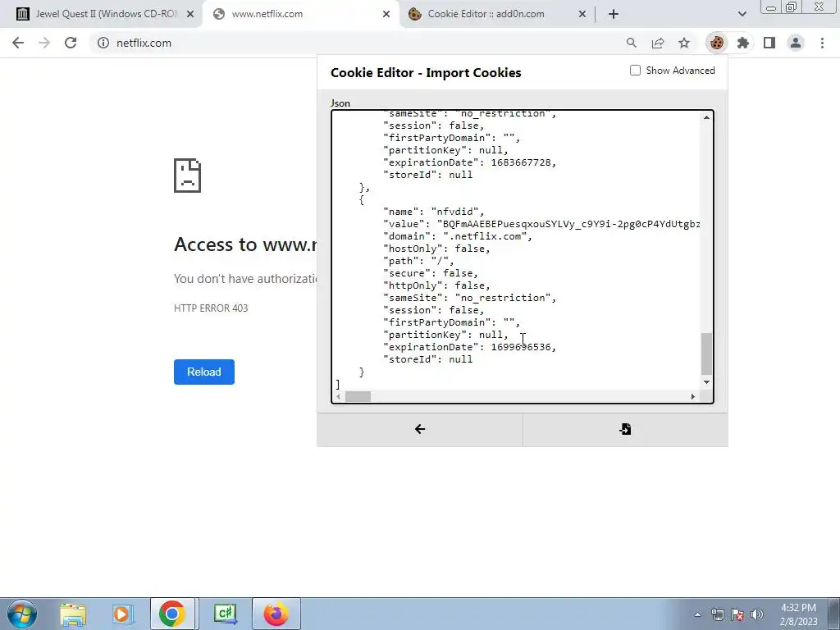Click the JSON horizontal scrollbar thumb

tap(358, 396)
